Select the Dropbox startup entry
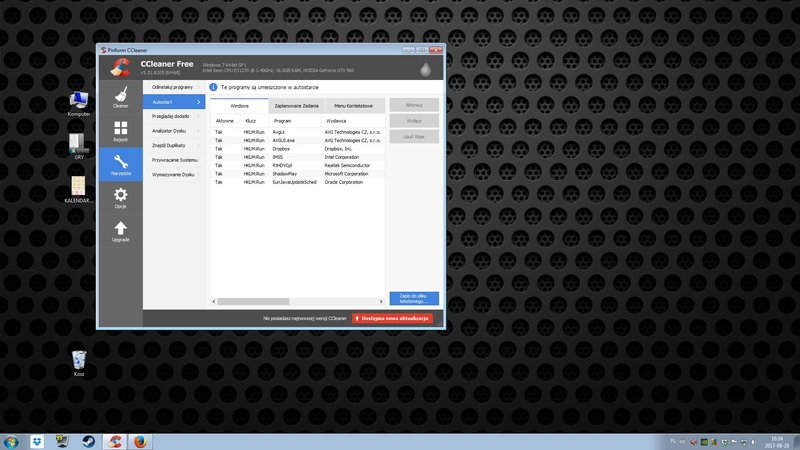Image resolution: width=800 pixels, height=450 pixels. click(297, 149)
